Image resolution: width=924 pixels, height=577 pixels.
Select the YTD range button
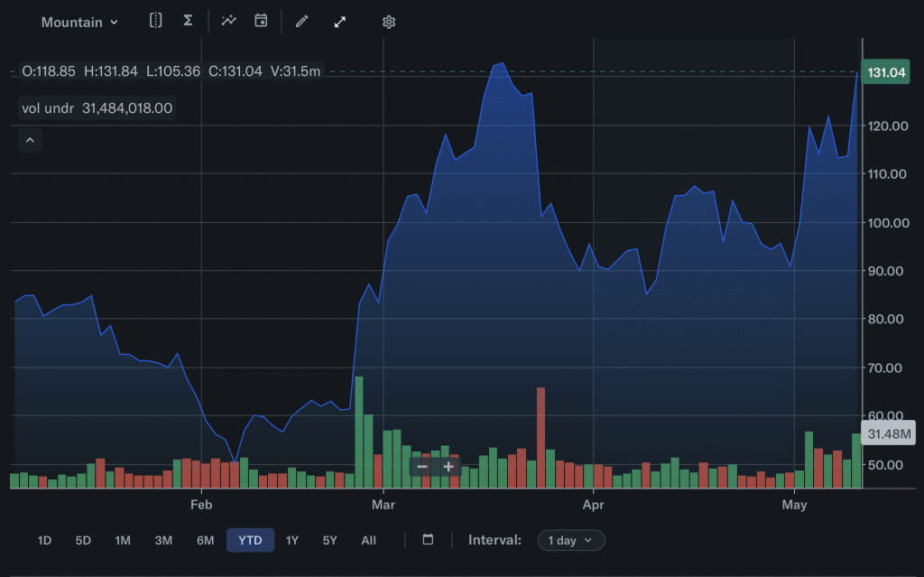click(x=251, y=540)
